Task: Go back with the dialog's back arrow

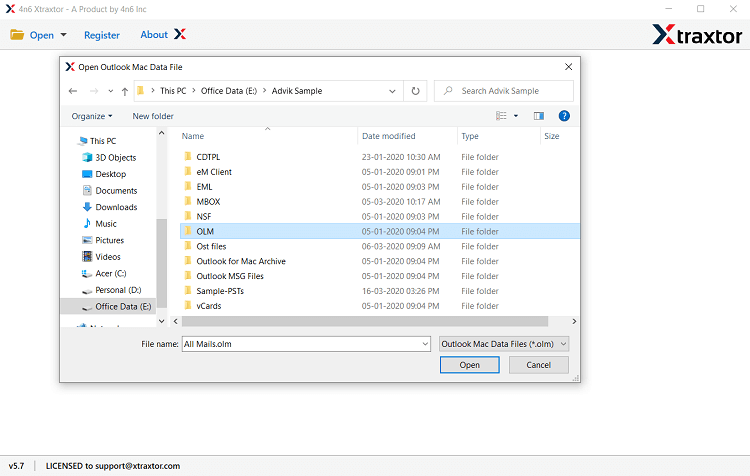Action: tap(73, 91)
